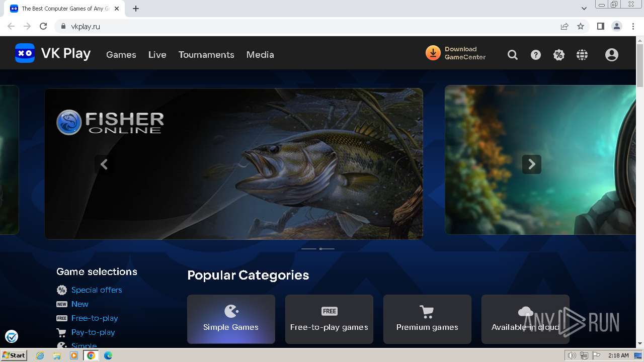
Task: Open Chrome profile icon
Action: coord(617,26)
